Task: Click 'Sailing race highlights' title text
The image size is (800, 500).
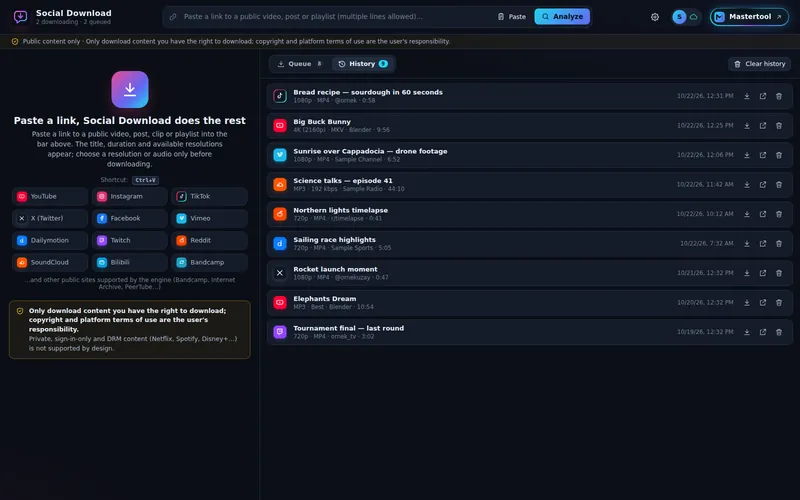Action: pyautogui.click(x=334, y=239)
